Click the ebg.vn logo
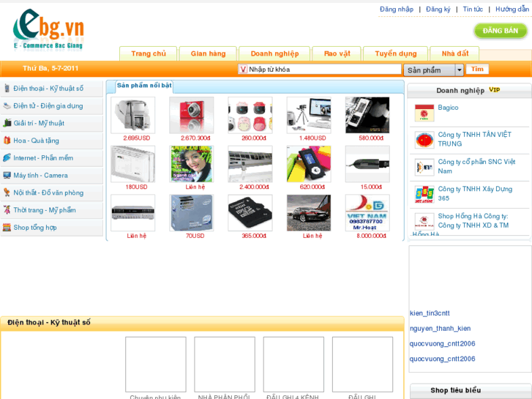The image size is (532, 399). click(48, 29)
